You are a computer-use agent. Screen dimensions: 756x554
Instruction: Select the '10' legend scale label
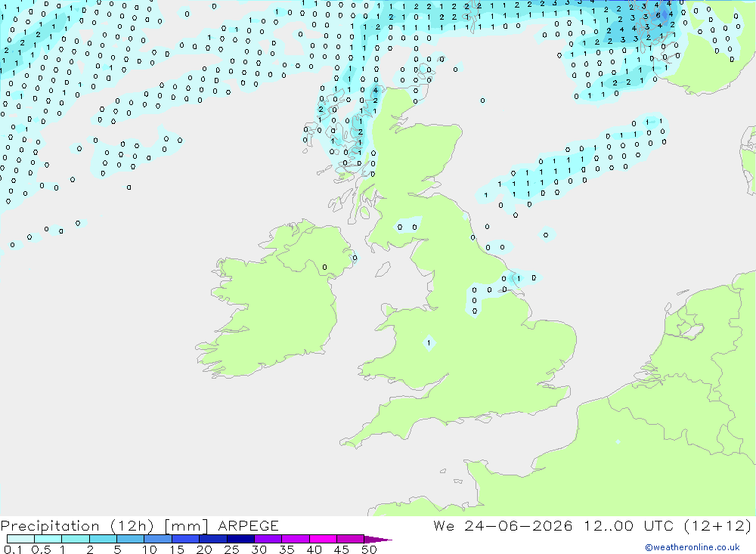click(149, 549)
